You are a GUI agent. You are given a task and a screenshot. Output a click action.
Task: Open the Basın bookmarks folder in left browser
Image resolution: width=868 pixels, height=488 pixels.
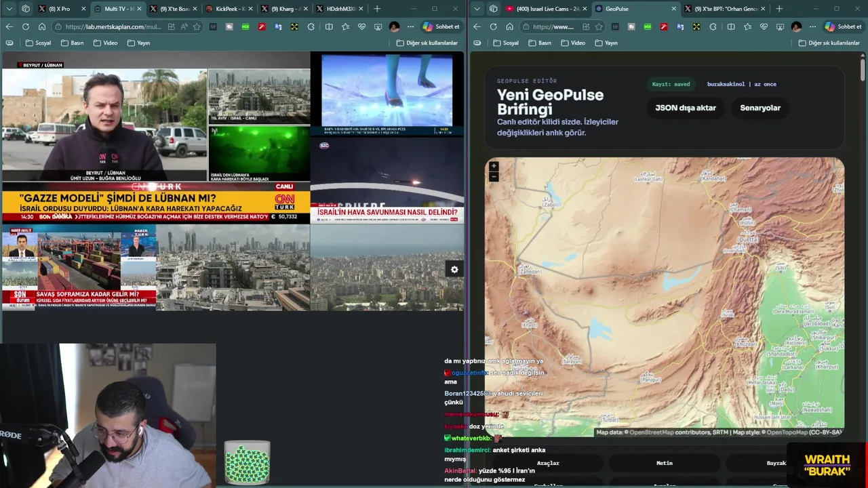pyautogui.click(x=73, y=43)
